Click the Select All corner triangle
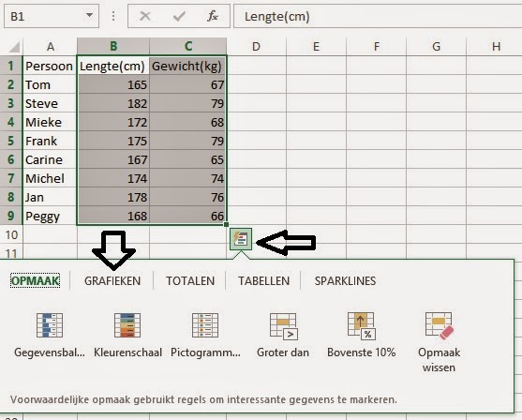 [14, 47]
